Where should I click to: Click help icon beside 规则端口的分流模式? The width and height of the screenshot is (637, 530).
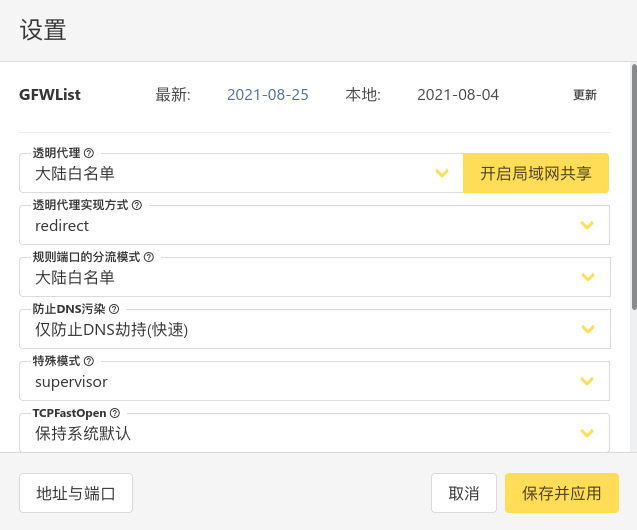[x=149, y=257]
